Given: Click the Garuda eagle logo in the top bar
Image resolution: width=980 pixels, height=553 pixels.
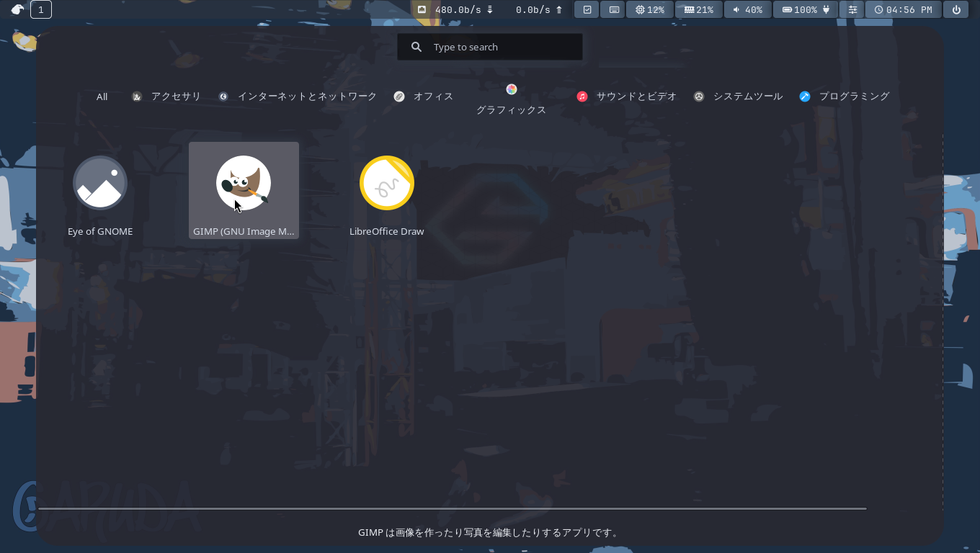Looking at the screenshot, I should click(17, 9).
